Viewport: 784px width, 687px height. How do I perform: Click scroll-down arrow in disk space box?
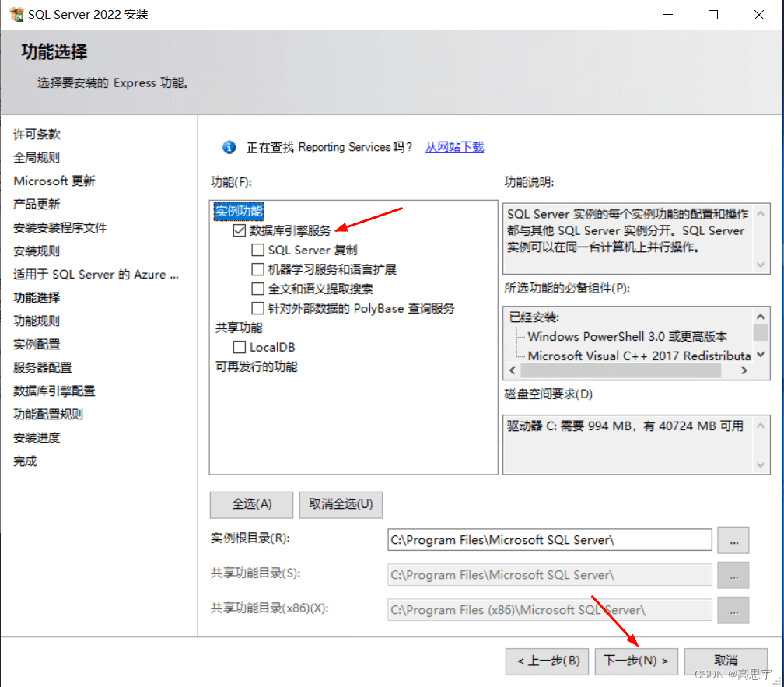coord(761,465)
